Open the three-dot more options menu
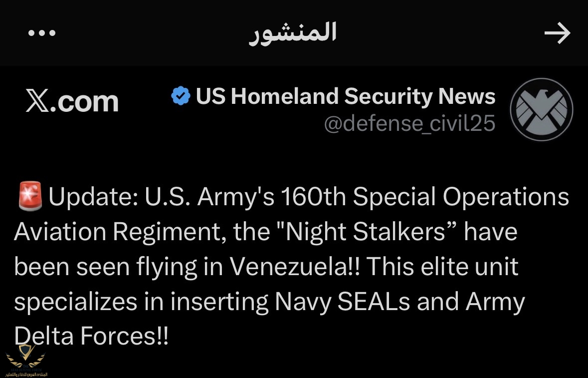The image size is (588, 378). click(x=42, y=33)
